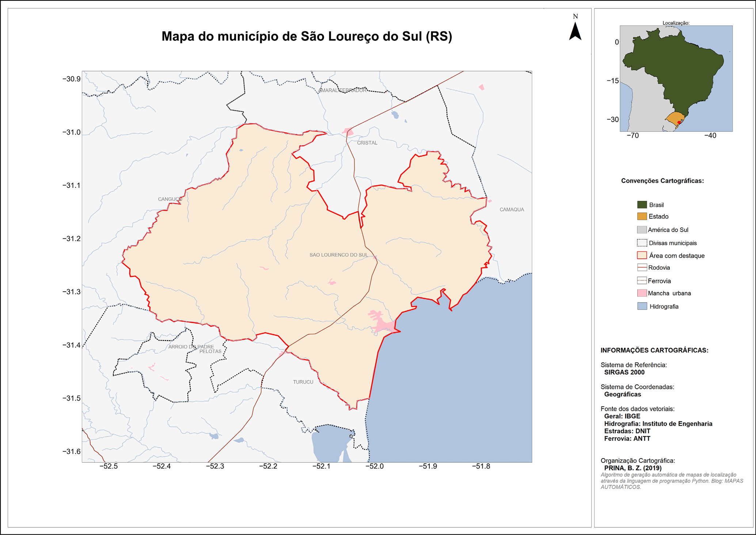Click the SIRGAS 2000 reference system text

(x=624, y=372)
